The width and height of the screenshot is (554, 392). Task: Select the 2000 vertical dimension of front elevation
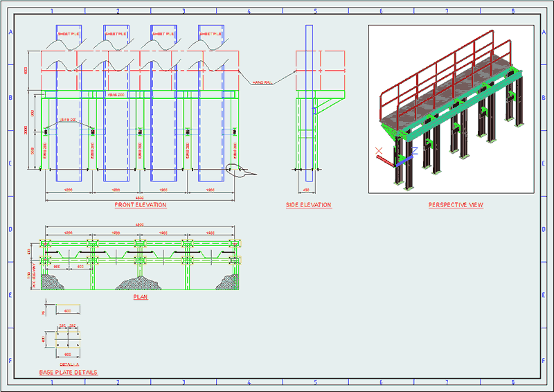coord(26,130)
